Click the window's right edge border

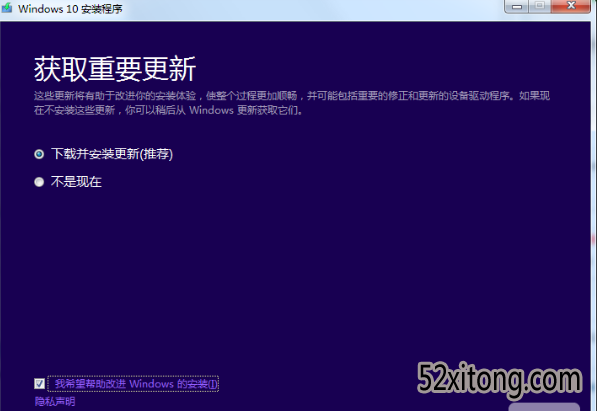point(593,213)
